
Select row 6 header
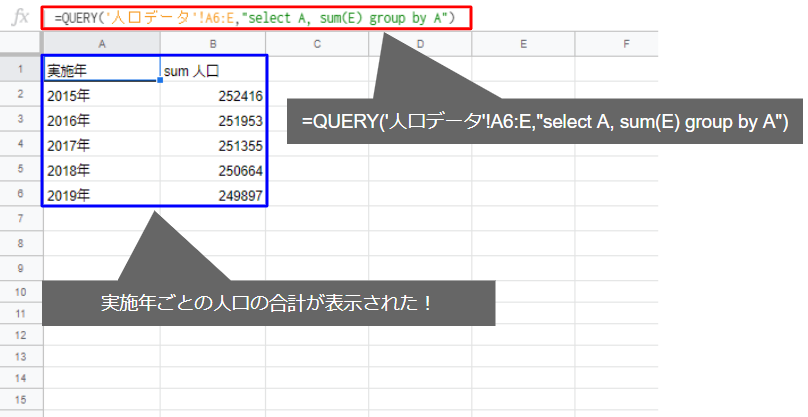coord(21,194)
